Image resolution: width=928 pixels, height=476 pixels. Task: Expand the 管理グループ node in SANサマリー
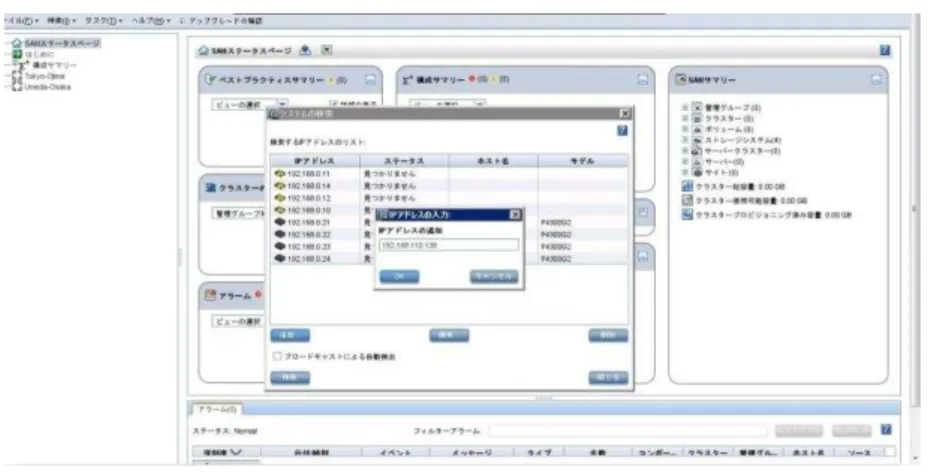coord(685,108)
